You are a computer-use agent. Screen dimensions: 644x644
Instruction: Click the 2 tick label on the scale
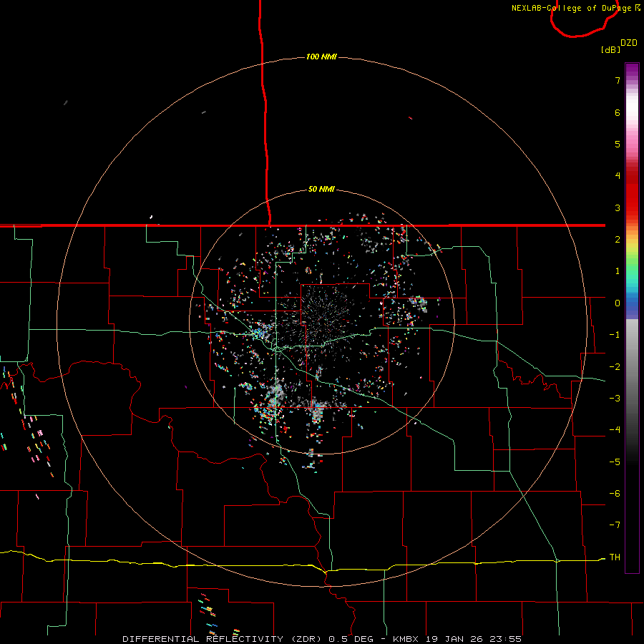618,240
